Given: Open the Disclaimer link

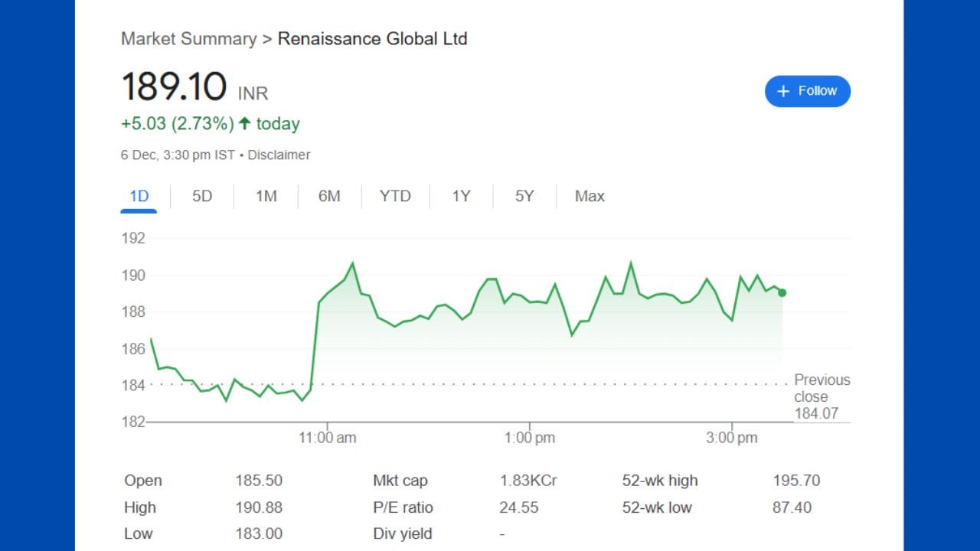Looking at the screenshot, I should 279,155.
